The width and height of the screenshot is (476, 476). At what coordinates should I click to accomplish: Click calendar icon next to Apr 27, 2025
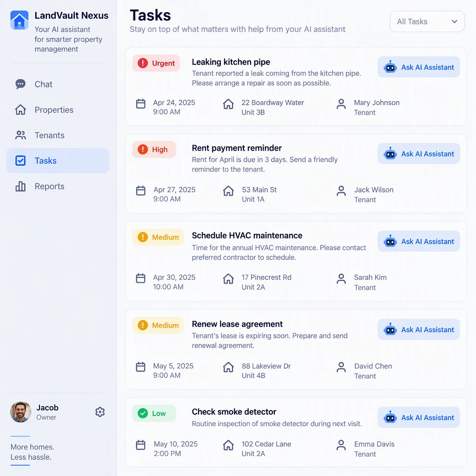[x=140, y=191]
